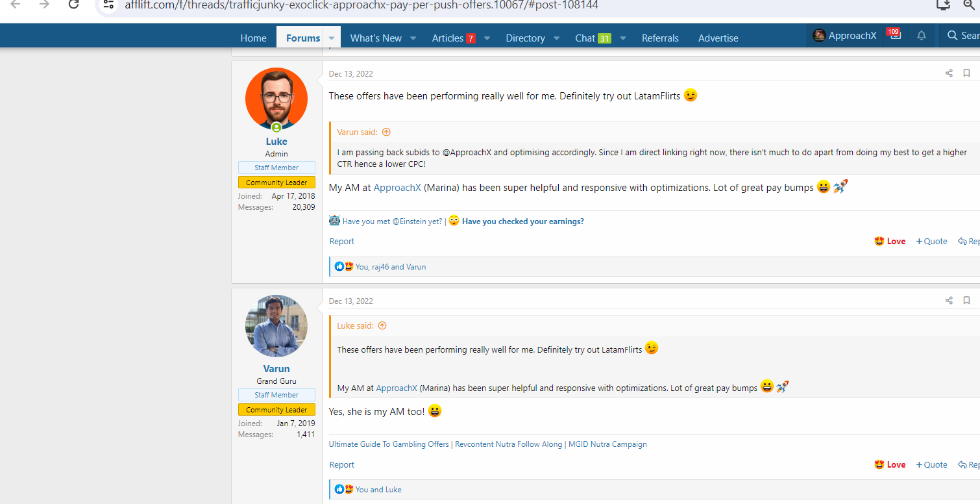Go to the Advertise page
Image resolution: width=980 pixels, height=504 pixels.
[718, 38]
